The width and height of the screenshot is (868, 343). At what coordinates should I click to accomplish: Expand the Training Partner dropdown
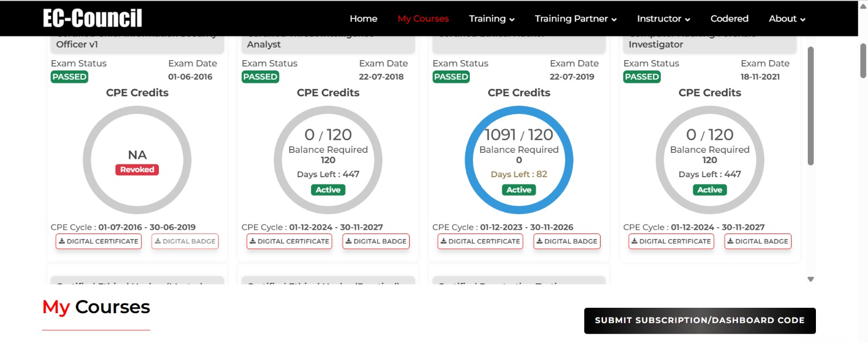(x=576, y=18)
